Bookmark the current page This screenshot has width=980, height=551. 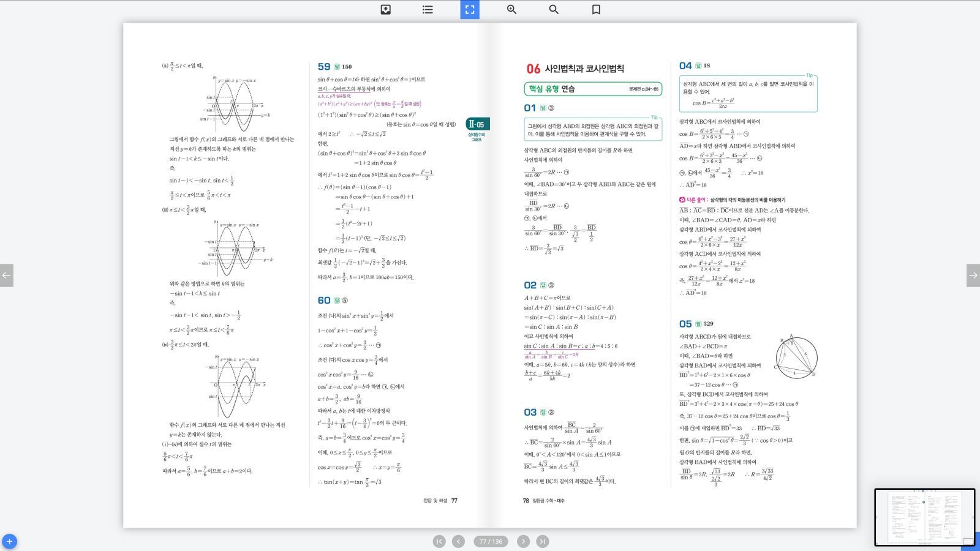coord(596,9)
